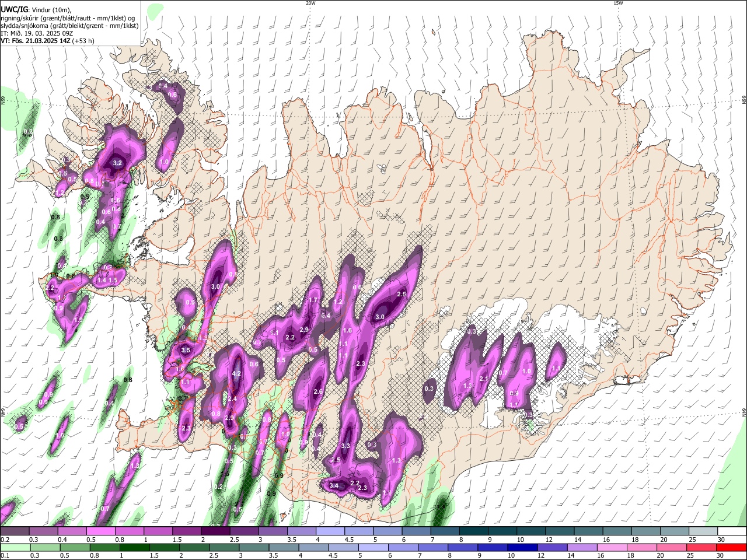Pick darkest green bottom-row swatch between 1 and 1.5
747x560 pixels.
[x=135, y=547]
